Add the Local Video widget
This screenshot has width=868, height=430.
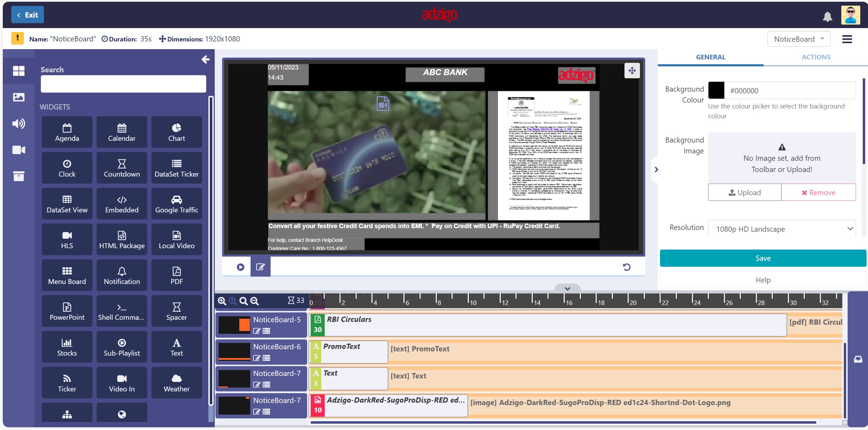coord(176,239)
